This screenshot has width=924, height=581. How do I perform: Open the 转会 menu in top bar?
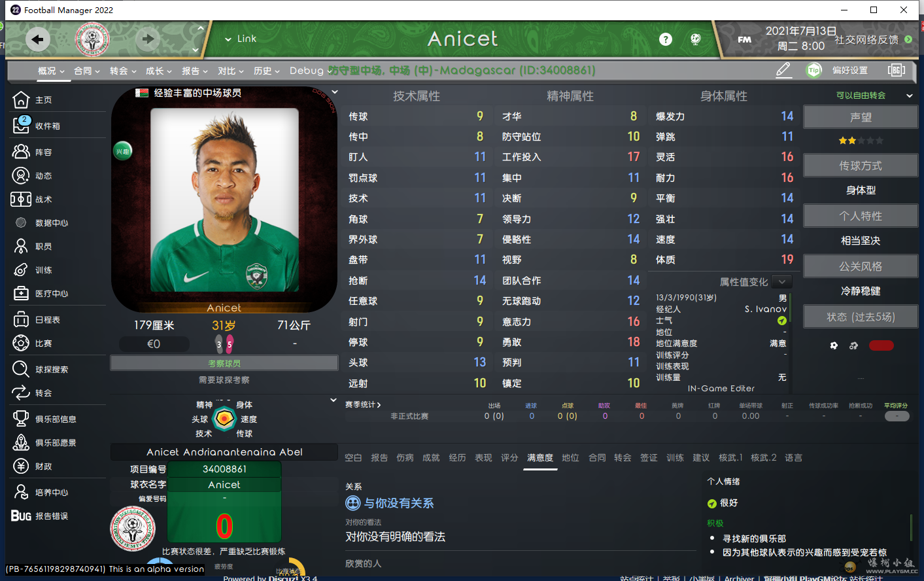coord(123,71)
